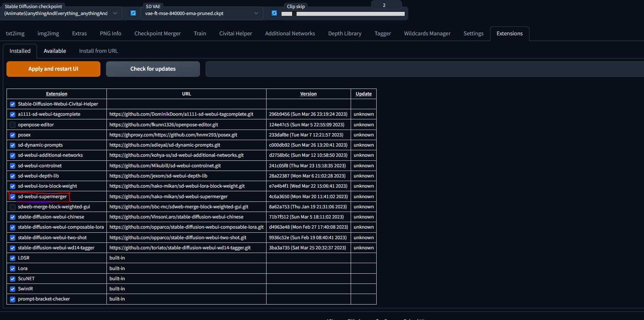Click unknown update status for sd-webui-controlnet

[364, 166]
